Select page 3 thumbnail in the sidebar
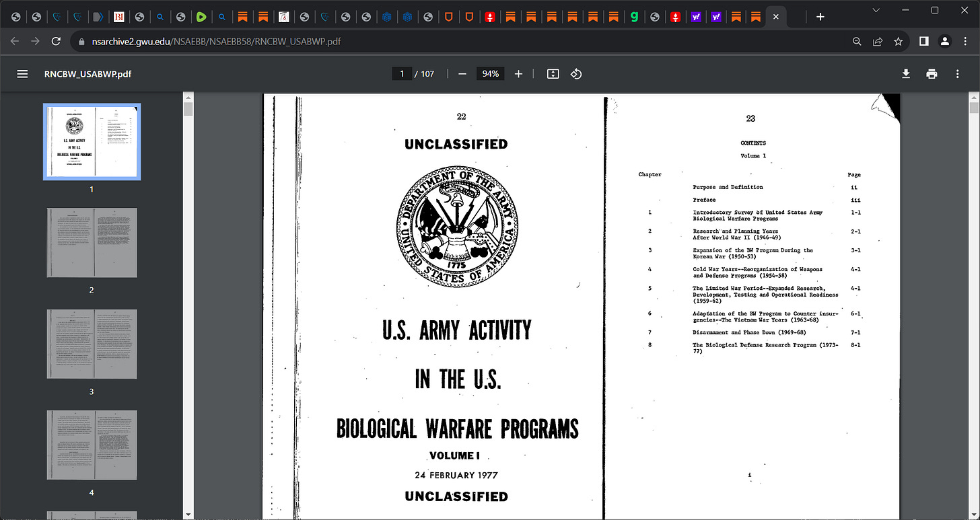This screenshot has width=980, height=520. pyautogui.click(x=92, y=344)
